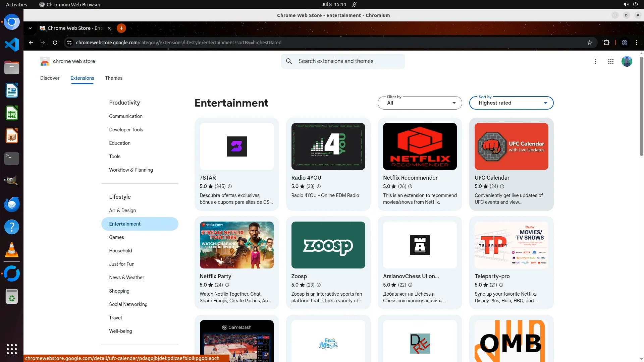Select Games in the Lifestyle category list
Viewport: 644px width, 362px height.
click(116, 237)
